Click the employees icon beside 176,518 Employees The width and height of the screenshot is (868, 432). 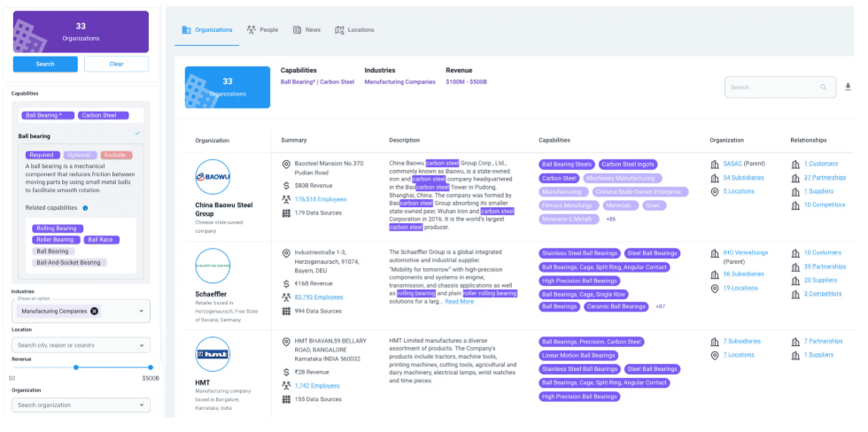click(x=286, y=199)
